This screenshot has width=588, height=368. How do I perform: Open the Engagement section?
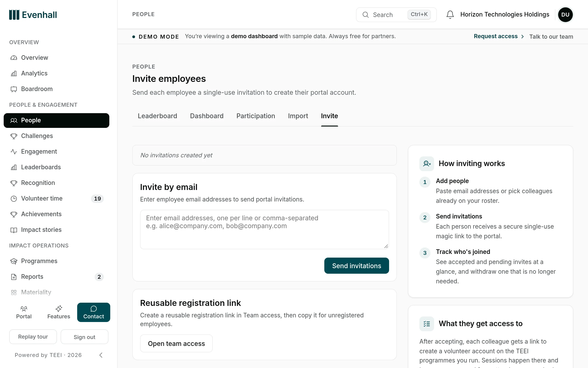pos(56,151)
